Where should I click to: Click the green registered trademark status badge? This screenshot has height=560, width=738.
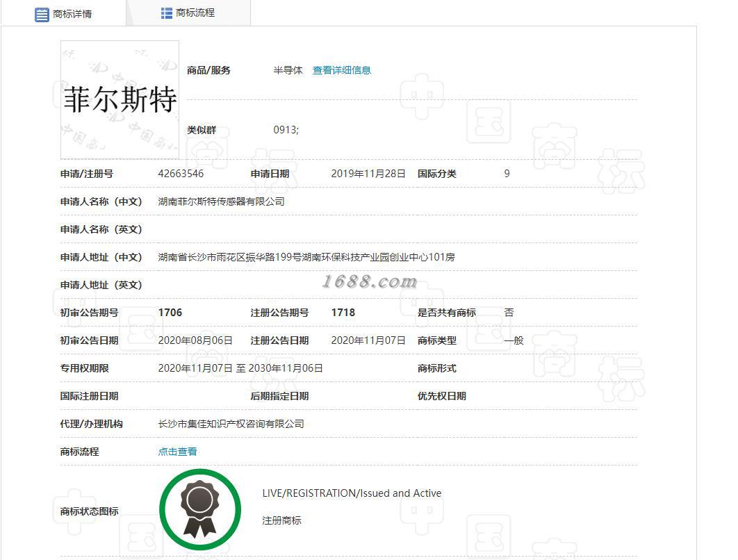pos(200,510)
